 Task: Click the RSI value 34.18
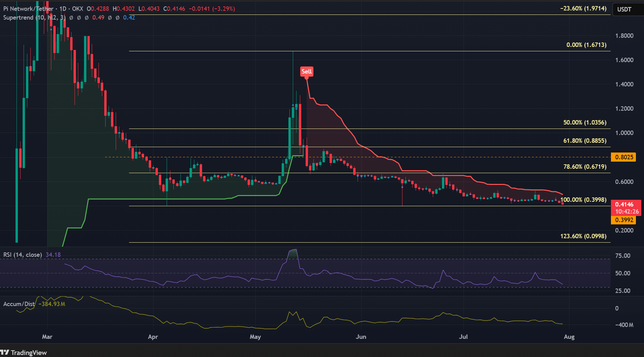click(x=53, y=255)
